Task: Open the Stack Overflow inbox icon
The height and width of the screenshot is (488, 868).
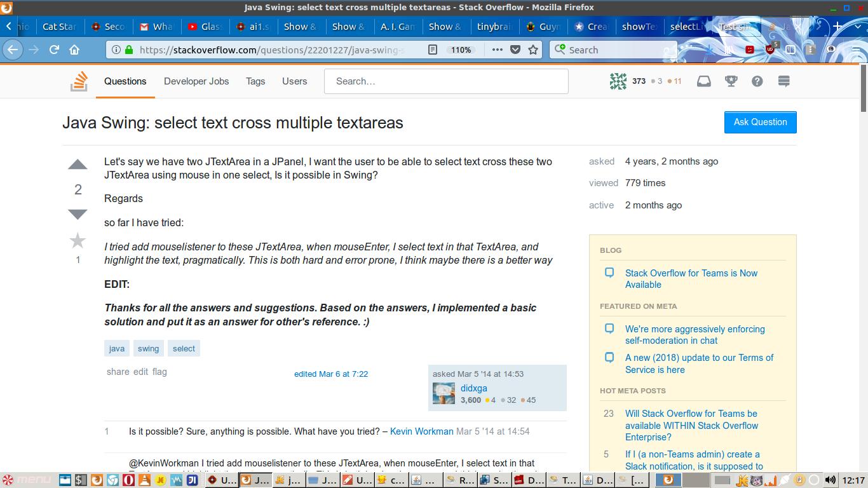Action: [x=703, y=81]
